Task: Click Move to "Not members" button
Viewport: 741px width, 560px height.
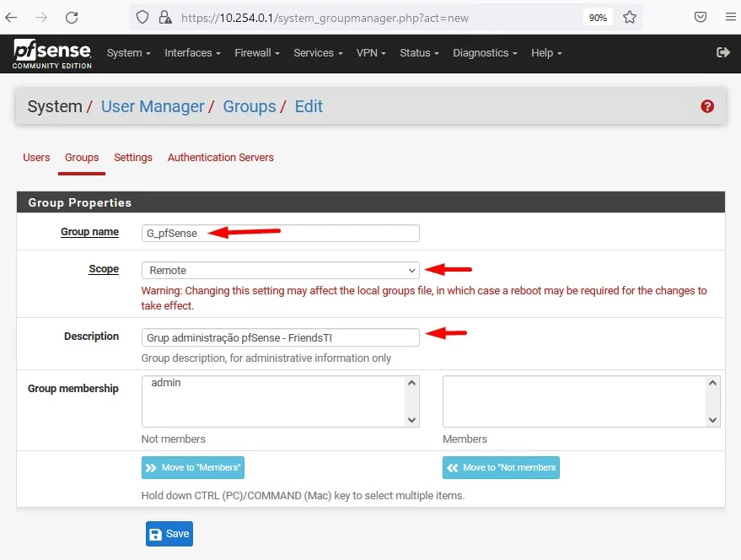Action: pyautogui.click(x=501, y=467)
